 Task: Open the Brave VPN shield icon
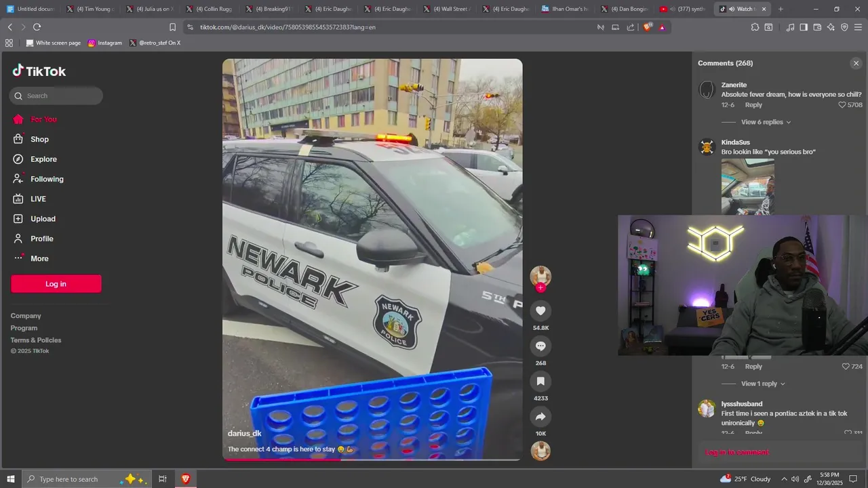point(844,27)
